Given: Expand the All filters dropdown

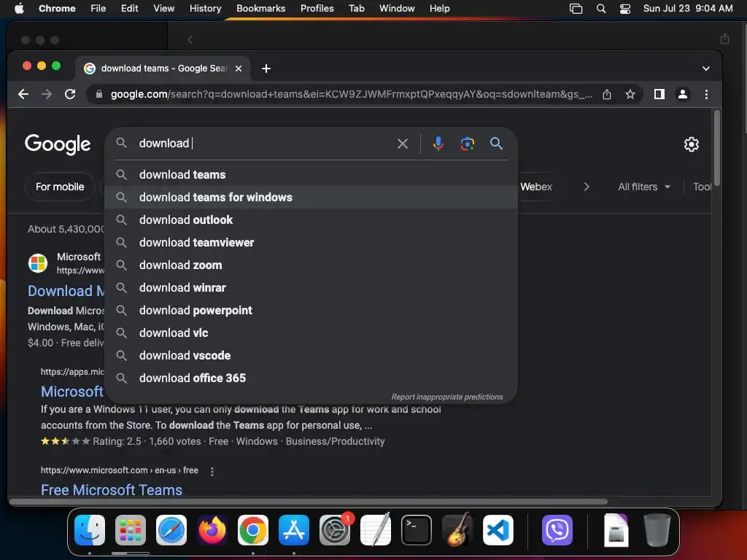Looking at the screenshot, I should pos(644,187).
